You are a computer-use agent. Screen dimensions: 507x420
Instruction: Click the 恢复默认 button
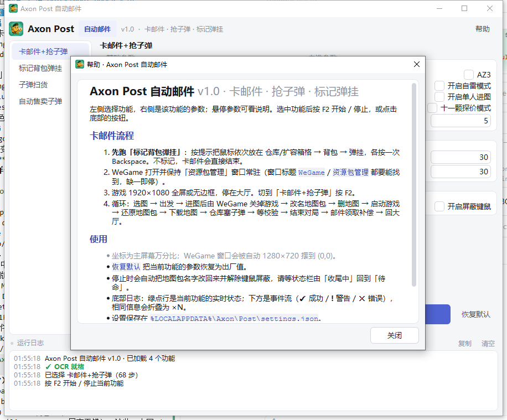click(475, 314)
